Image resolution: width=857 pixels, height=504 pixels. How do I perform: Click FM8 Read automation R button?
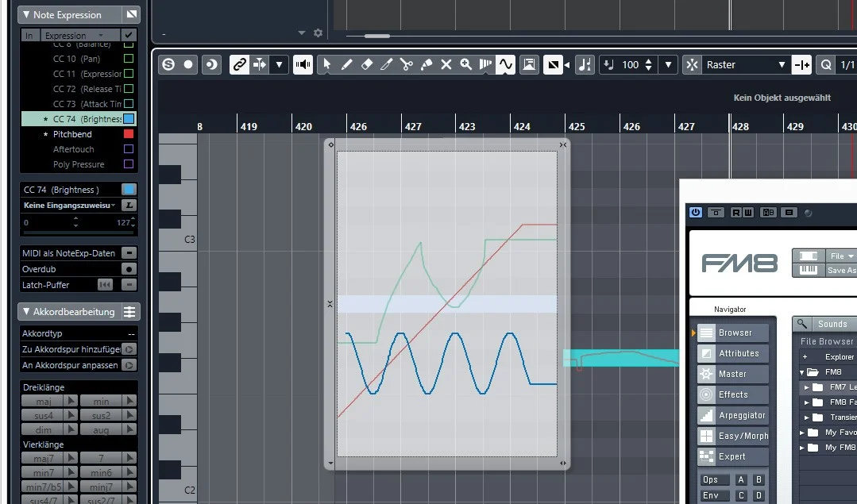tap(736, 213)
